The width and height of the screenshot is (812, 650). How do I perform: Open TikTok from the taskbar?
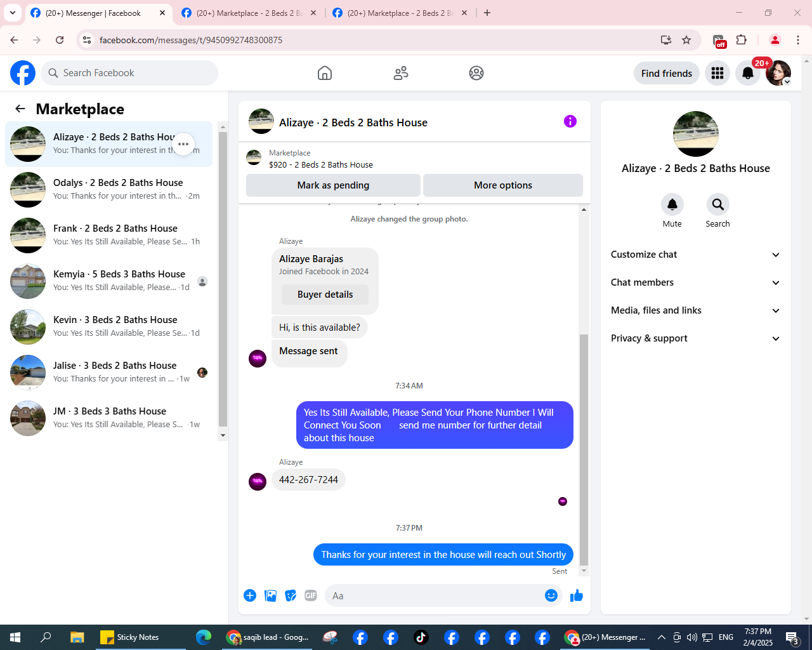[421, 637]
